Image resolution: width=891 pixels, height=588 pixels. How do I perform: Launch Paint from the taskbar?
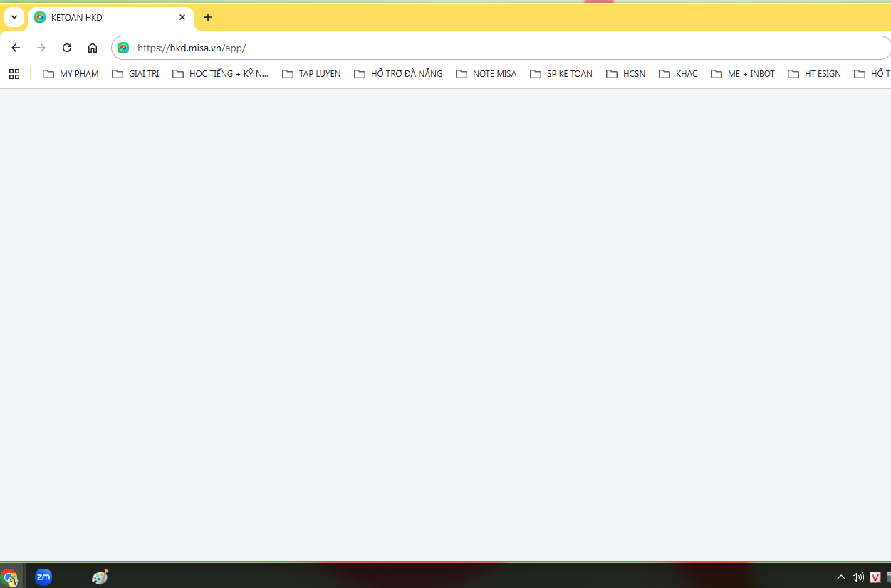(x=100, y=577)
